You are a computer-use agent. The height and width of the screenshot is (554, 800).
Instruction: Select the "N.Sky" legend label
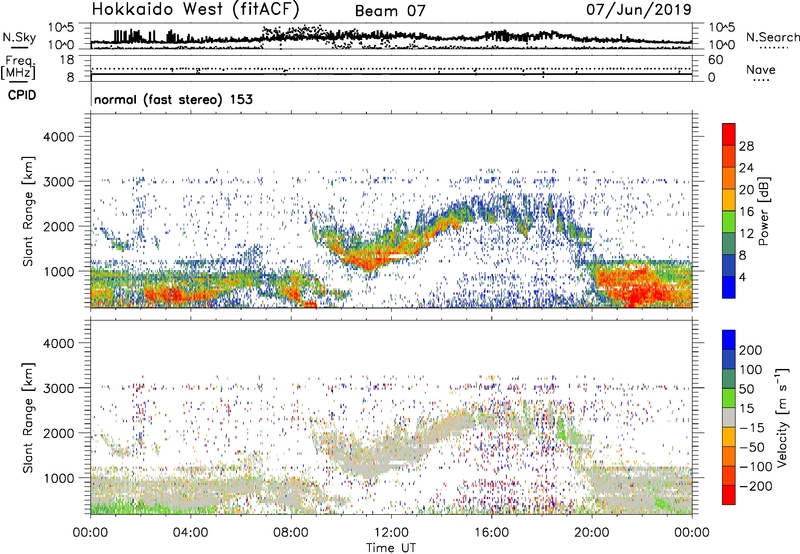19,37
